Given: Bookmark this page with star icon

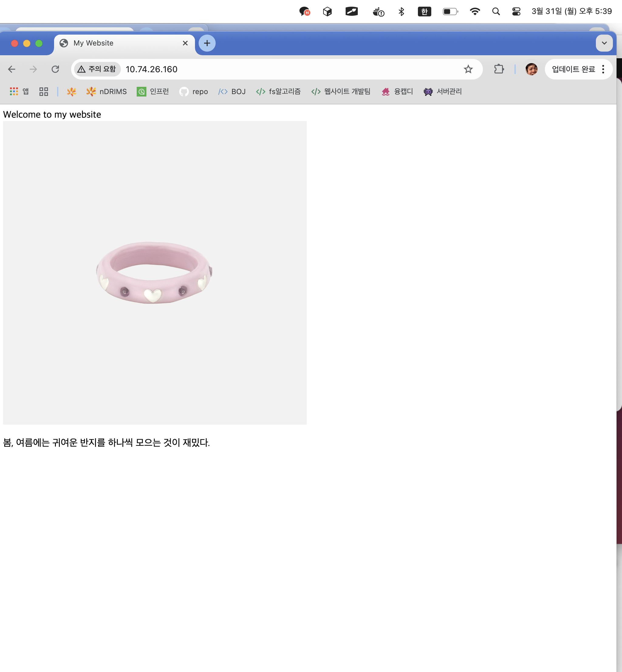Looking at the screenshot, I should tap(468, 69).
